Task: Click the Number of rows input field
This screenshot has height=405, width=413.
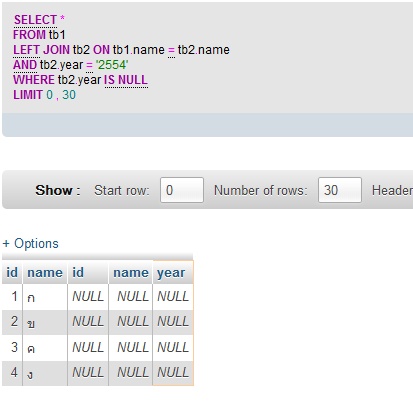Action: [340, 190]
